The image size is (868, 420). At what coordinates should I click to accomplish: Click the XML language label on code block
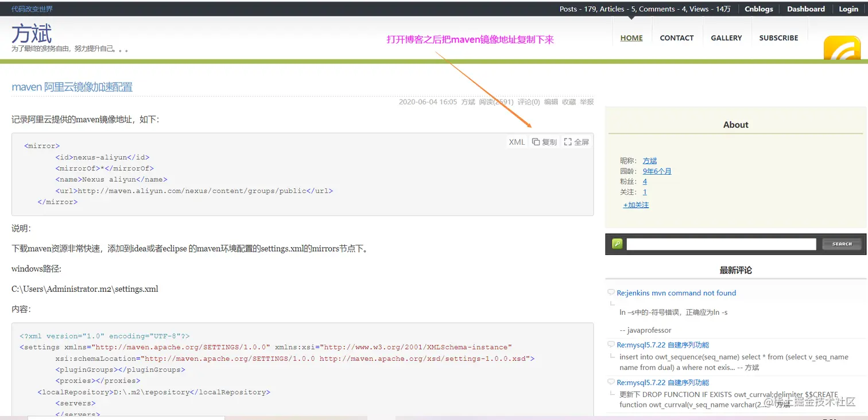click(517, 142)
